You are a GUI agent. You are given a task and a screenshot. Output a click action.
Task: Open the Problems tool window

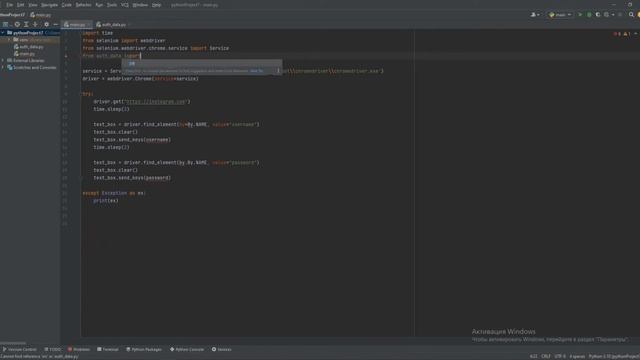tap(79, 349)
